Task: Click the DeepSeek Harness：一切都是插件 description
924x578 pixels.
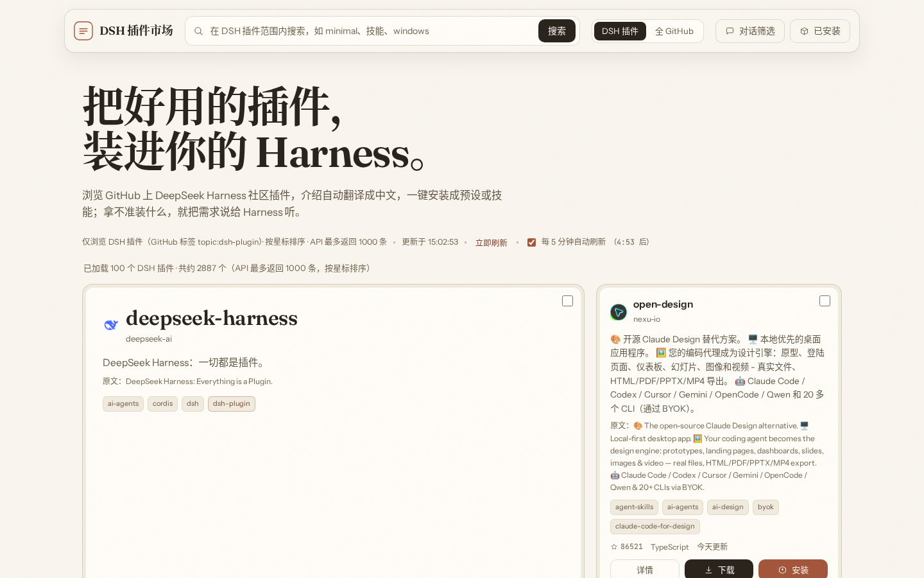Action: [185, 363]
